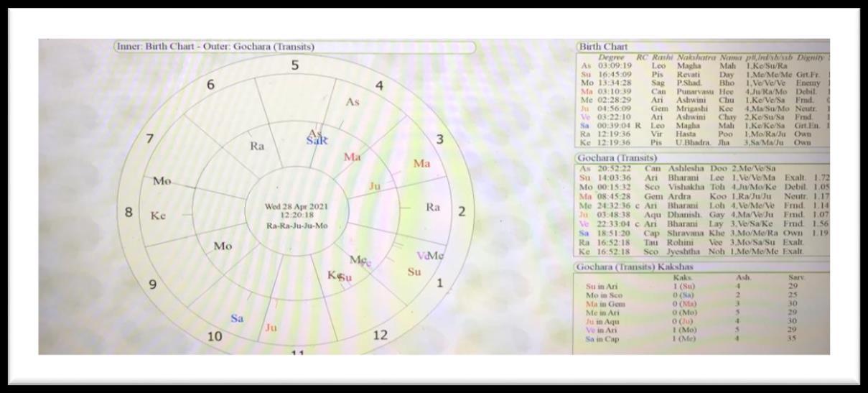
Task: Select Birth Chart row 'Ke 12:19:36 Pis U.Bhadra.'
Action: [x=704, y=142]
